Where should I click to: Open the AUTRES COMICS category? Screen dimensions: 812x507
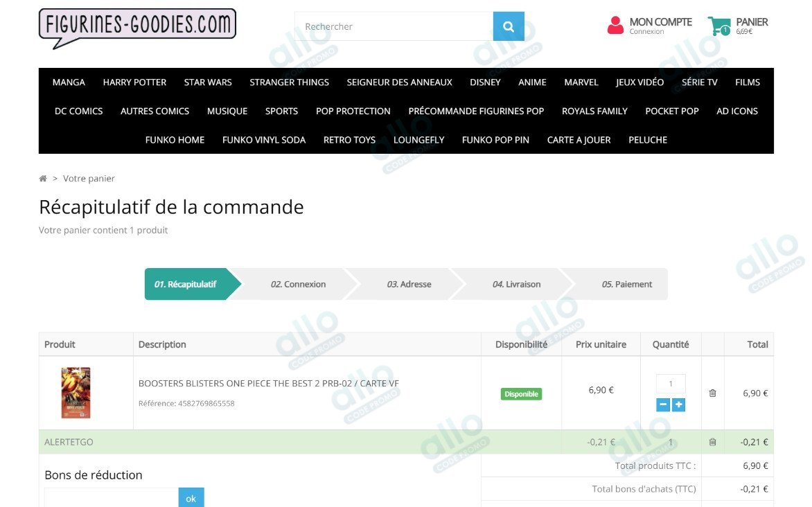(155, 112)
